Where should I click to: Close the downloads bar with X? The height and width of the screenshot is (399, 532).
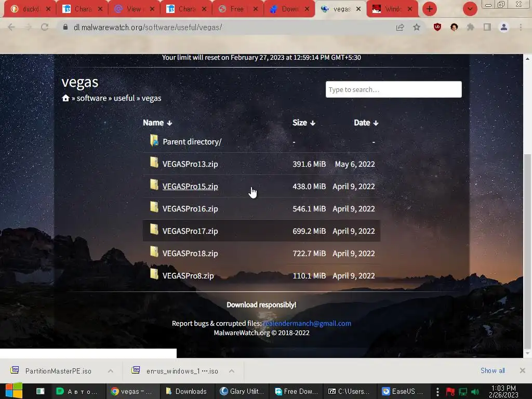coord(523,370)
